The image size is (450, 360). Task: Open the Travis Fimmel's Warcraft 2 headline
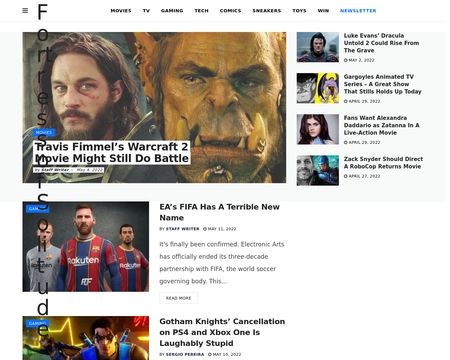(112, 152)
